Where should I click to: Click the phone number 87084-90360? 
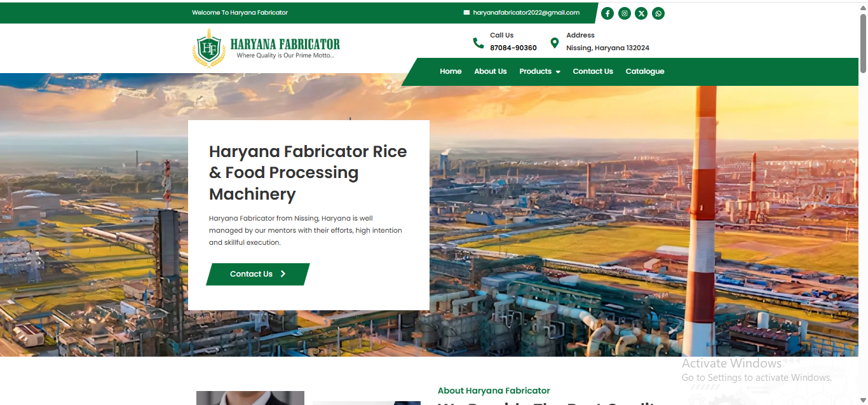[x=513, y=48]
